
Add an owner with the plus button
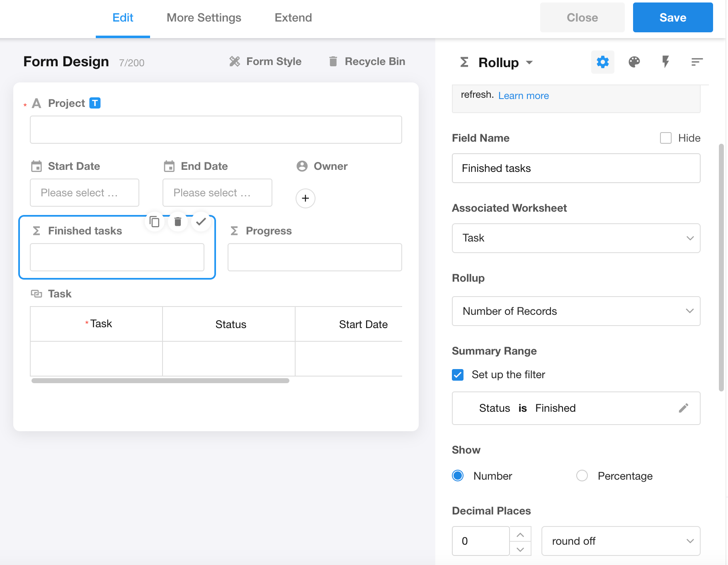305,198
